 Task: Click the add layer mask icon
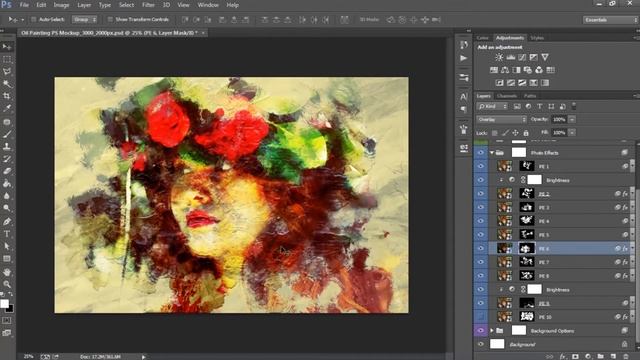pos(575,357)
